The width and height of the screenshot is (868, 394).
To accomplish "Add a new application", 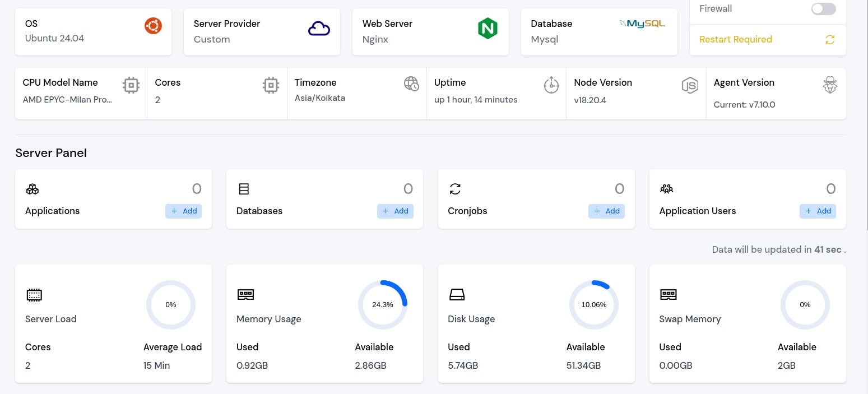I will coord(183,211).
